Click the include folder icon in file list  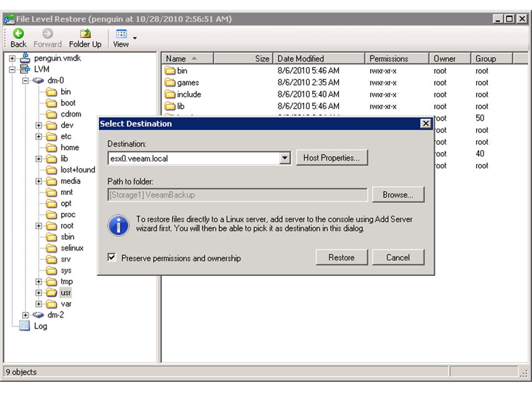pos(170,94)
